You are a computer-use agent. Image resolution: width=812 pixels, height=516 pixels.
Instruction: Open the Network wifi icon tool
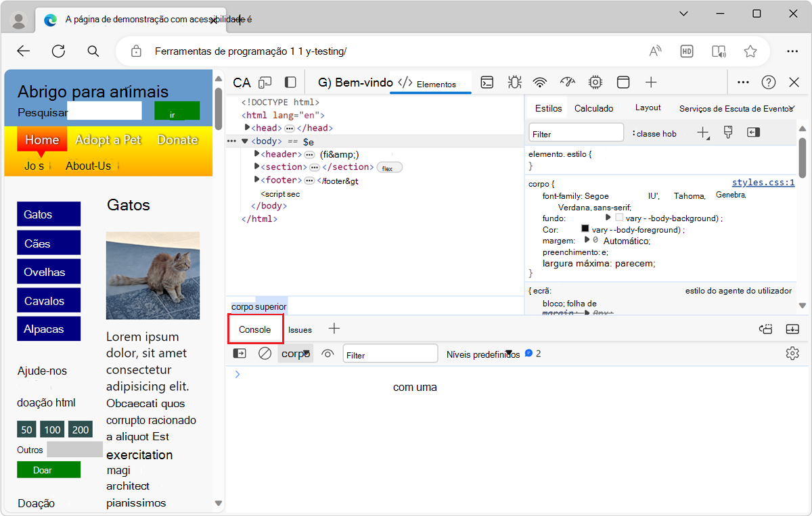pos(540,83)
